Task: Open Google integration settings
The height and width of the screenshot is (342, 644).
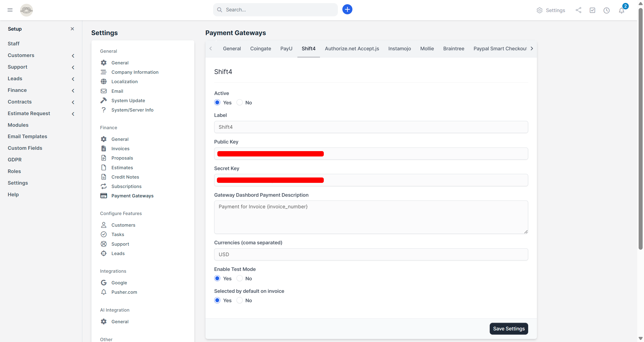Action: (119, 283)
